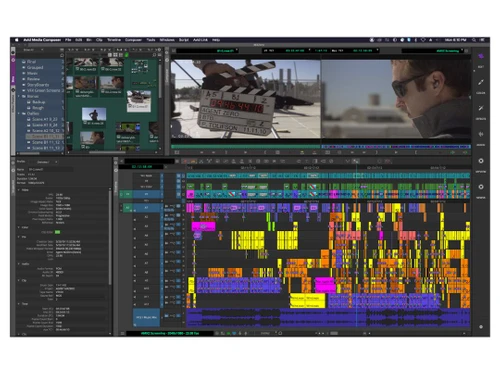Collapse the Dailies folder
500x375 pixels.
coord(19,114)
